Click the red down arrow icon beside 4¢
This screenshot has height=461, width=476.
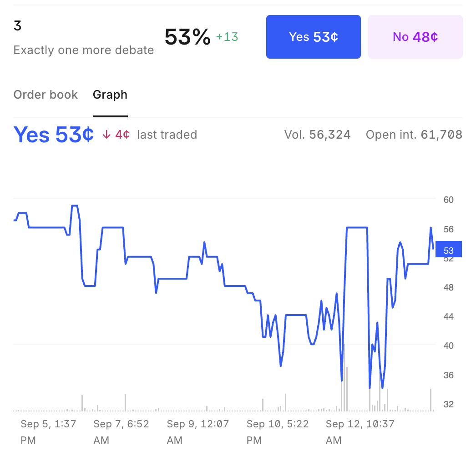[x=106, y=135]
